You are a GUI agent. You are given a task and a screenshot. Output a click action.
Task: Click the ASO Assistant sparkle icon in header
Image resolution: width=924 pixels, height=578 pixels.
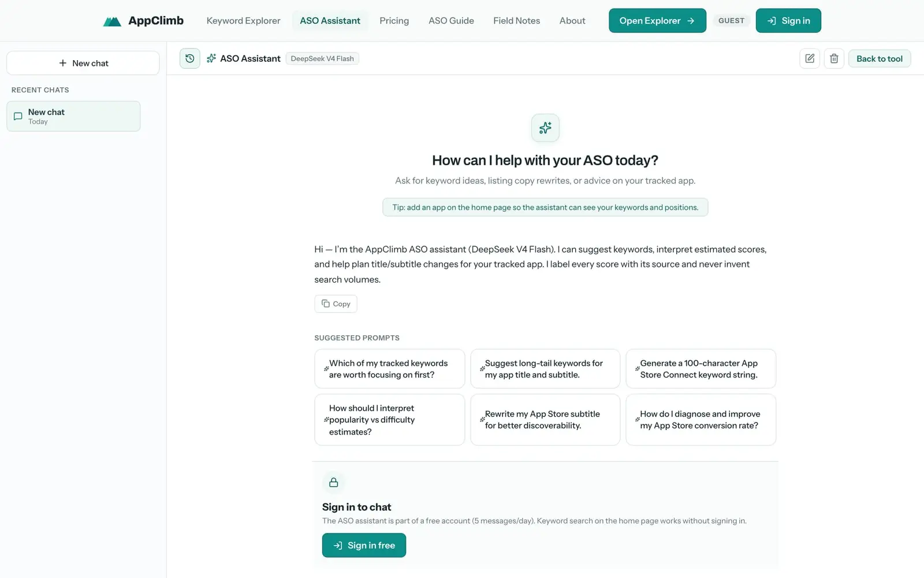[x=211, y=58]
